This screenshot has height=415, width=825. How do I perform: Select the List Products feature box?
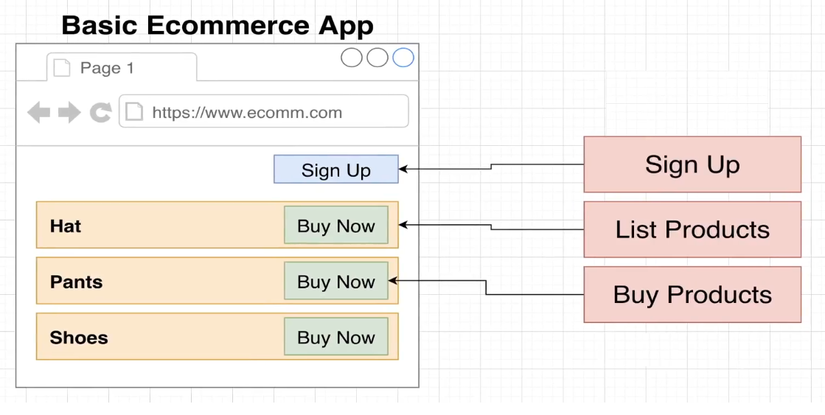tap(692, 229)
